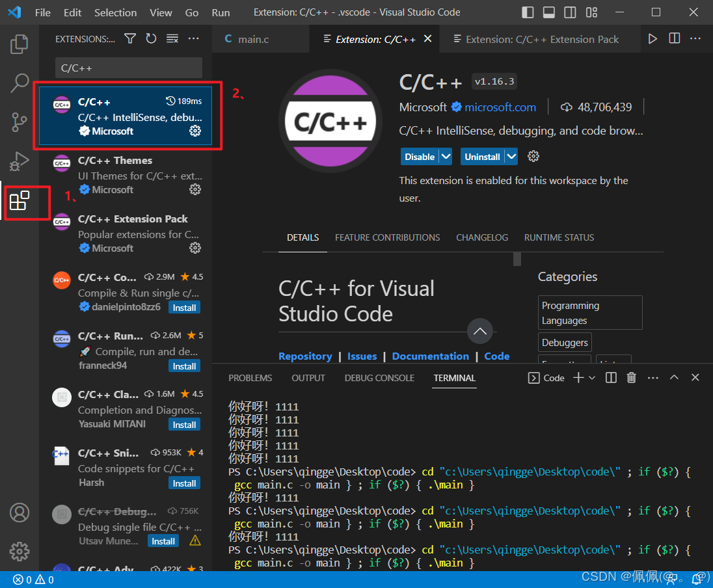713x588 pixels.
Task: Open the Accounts menu icon
Action: tap(20, 513)
